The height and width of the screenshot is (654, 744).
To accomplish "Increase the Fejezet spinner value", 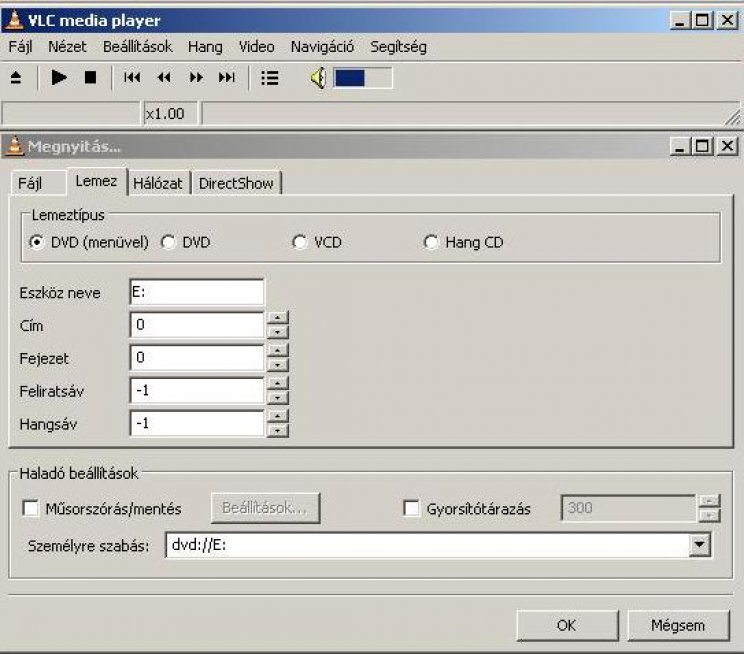I will 278,350.
